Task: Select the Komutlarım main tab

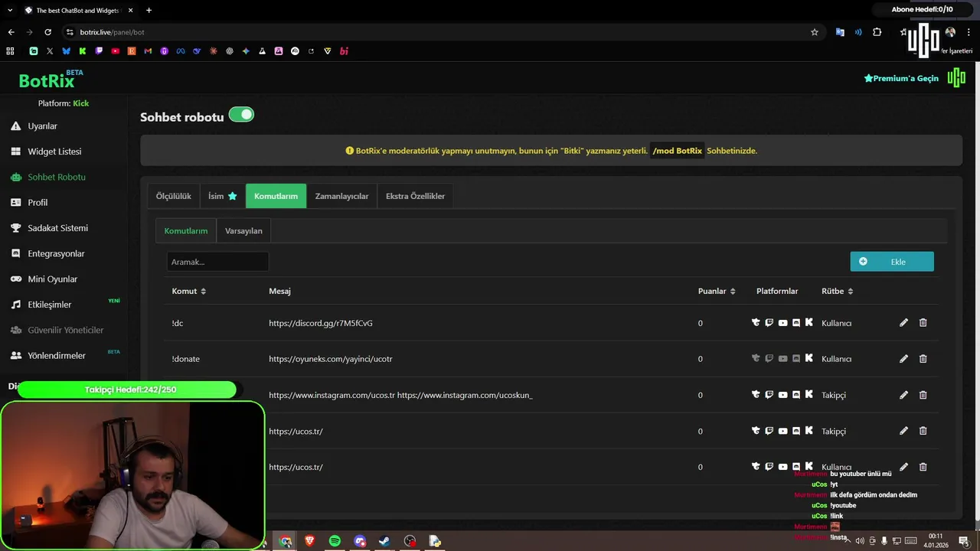Action: (276, 196)
